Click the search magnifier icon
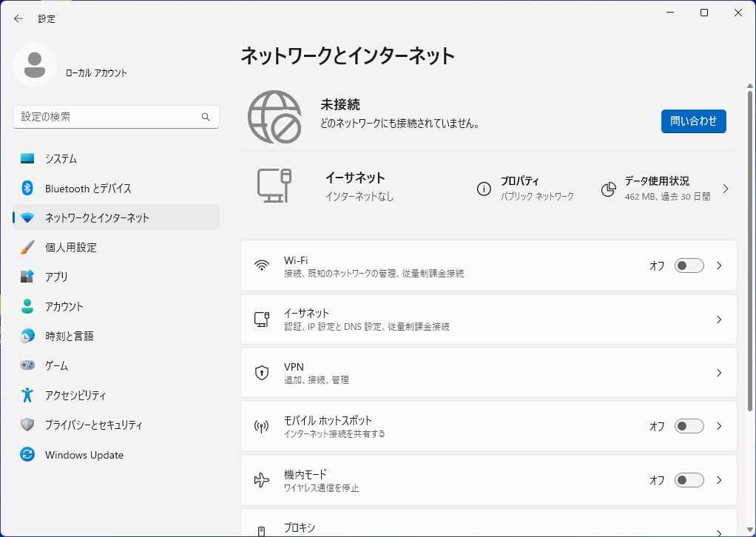 coord(206,117)
